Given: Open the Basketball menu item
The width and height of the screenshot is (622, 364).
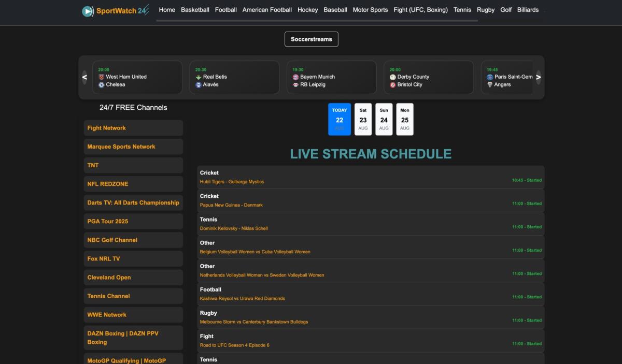Looking at the screenshot, I should click(x=195, y=10).
